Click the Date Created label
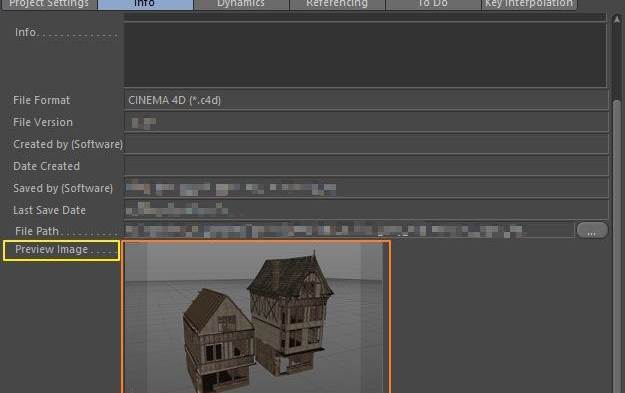The image size is (625, 393). point(46,166)
